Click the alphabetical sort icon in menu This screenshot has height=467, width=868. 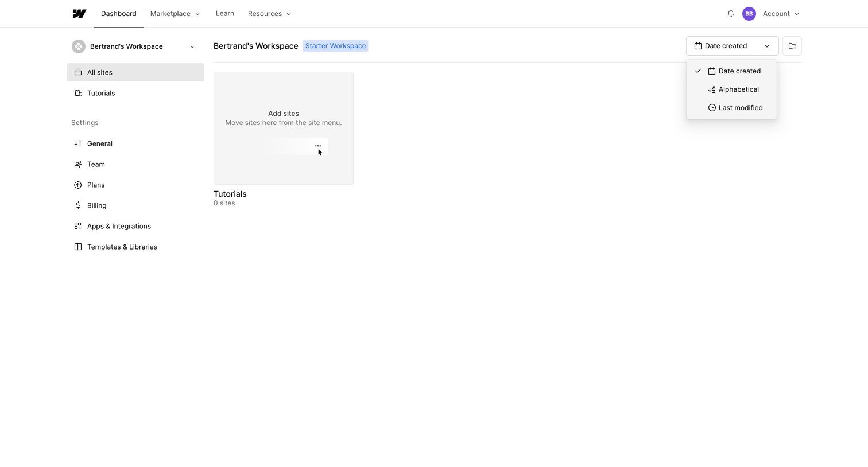click(x=712, y=89)
